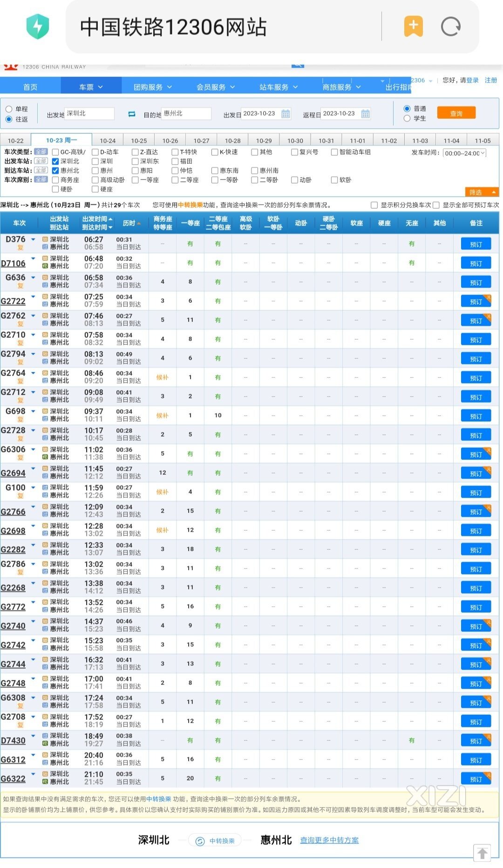Click the 目的地 惠州北 input field

click(186, 114)
